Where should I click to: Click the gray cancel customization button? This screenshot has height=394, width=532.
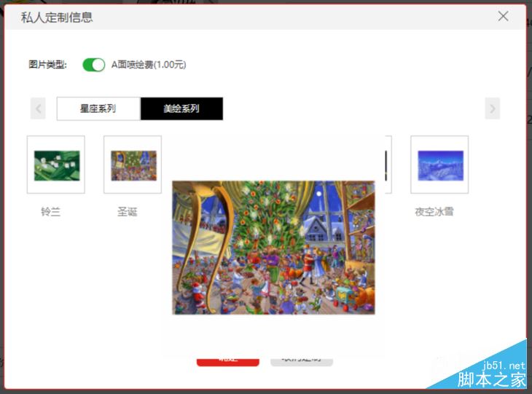302,361
